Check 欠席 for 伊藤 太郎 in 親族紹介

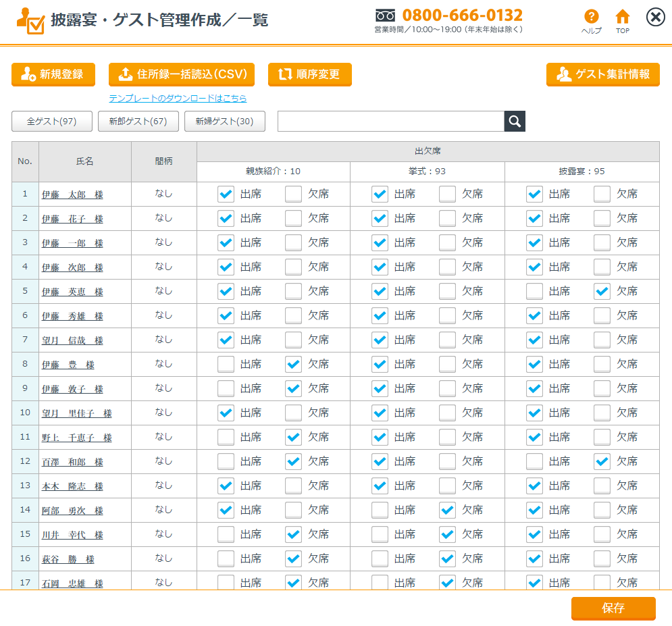(294, 194)
